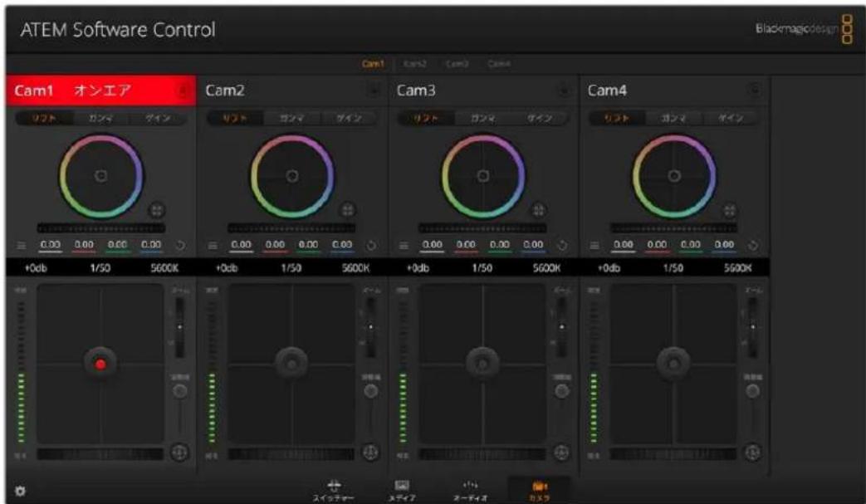Open Cam1 hamburger menu beside color values
The image size is (866, 504).
pos(22,246)
